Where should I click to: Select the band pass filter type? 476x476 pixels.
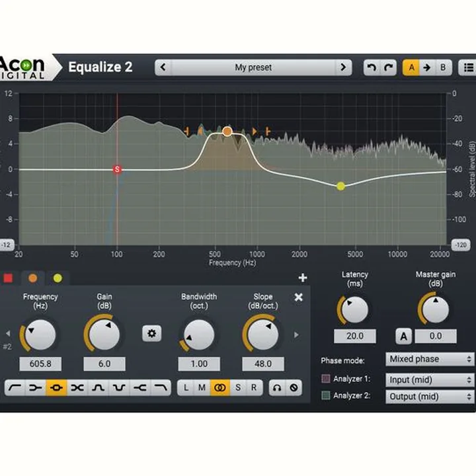coord(98,387)
